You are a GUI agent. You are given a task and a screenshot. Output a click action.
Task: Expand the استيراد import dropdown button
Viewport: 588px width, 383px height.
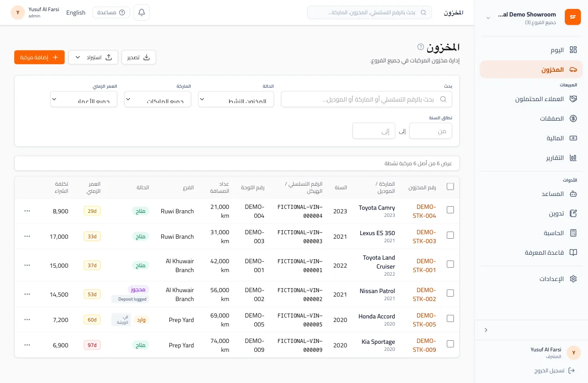coord(93,57)
